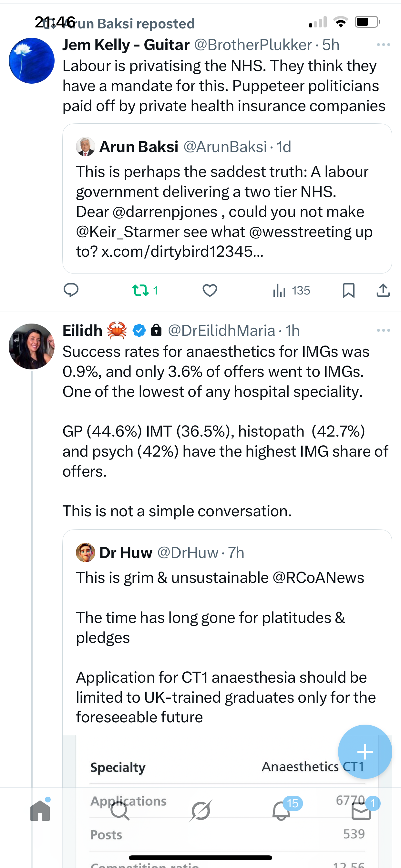Open the Grok tab

(x=201, y=811)
